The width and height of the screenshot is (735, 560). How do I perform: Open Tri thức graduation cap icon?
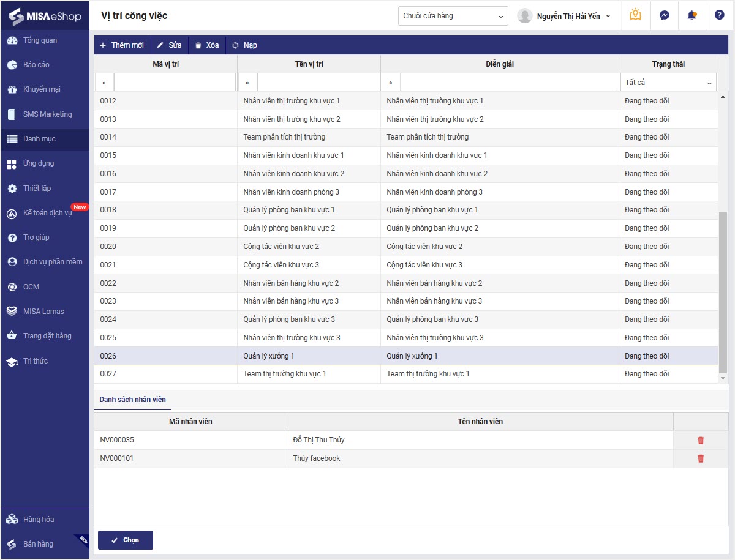(x=12, y=362)
